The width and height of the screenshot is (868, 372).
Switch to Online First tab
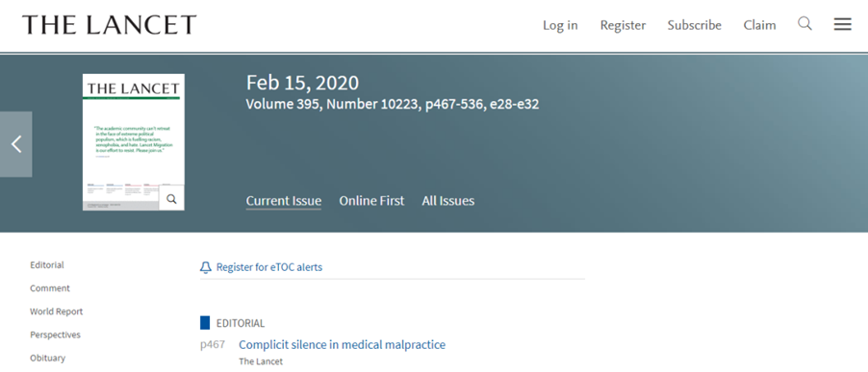click(371, 201)
